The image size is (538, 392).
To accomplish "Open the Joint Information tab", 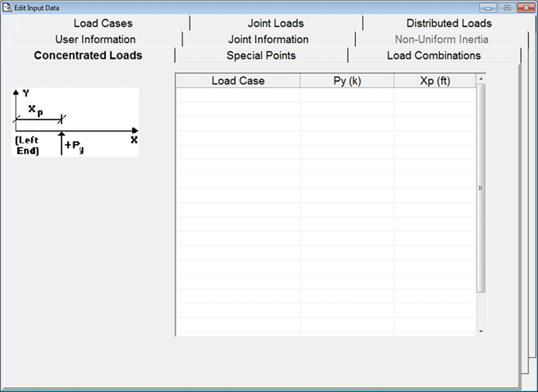I will (x=268, y=39).
